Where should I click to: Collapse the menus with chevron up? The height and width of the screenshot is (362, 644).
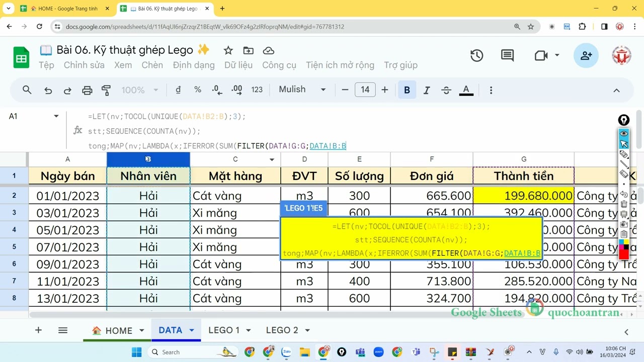(616, 90)
